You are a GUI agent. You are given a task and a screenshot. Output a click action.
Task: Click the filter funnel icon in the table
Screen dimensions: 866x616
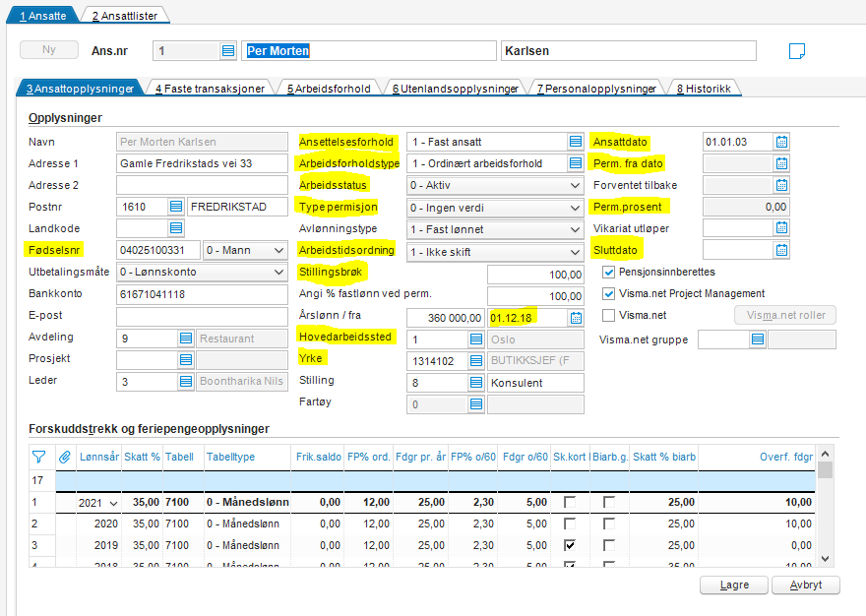point(38,457)
